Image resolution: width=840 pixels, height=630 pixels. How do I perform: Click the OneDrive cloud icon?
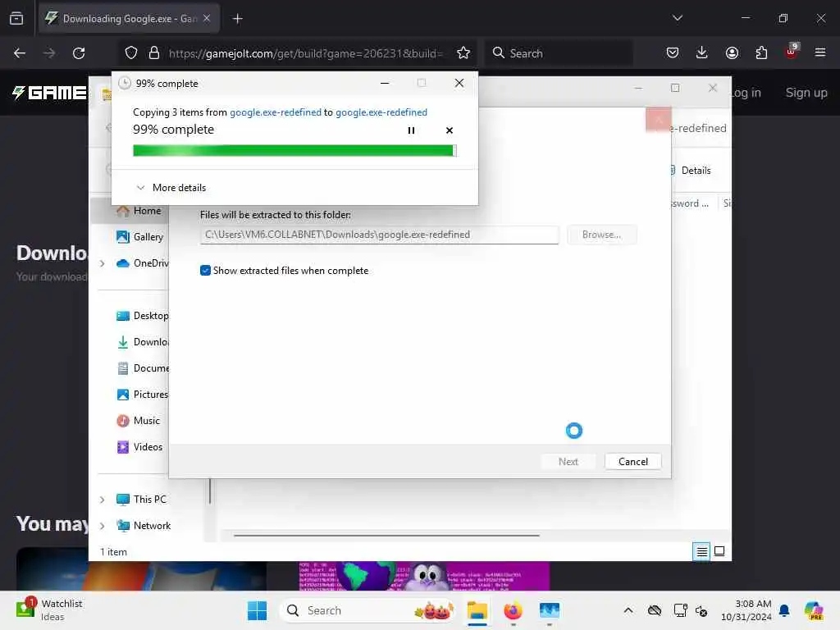(123, 263)
